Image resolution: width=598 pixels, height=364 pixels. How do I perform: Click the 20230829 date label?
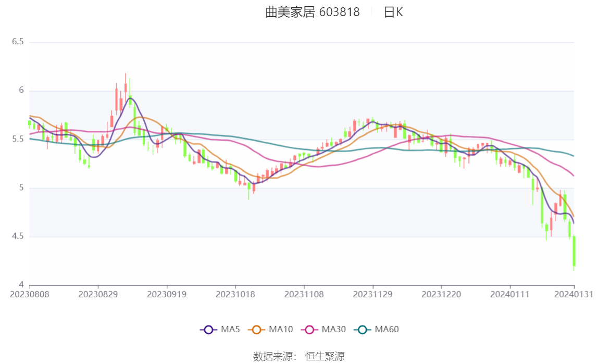click(98, 295)
